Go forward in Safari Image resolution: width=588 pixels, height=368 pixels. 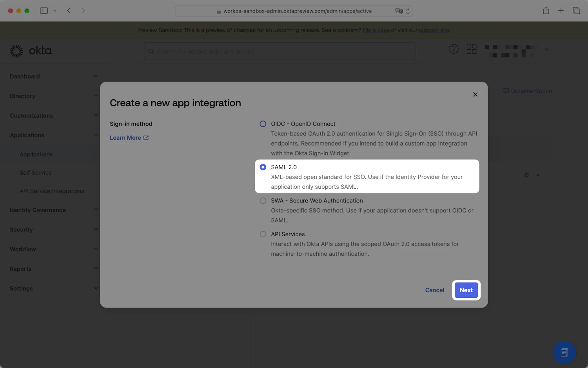pyautogui.click(x=83, y=11)
